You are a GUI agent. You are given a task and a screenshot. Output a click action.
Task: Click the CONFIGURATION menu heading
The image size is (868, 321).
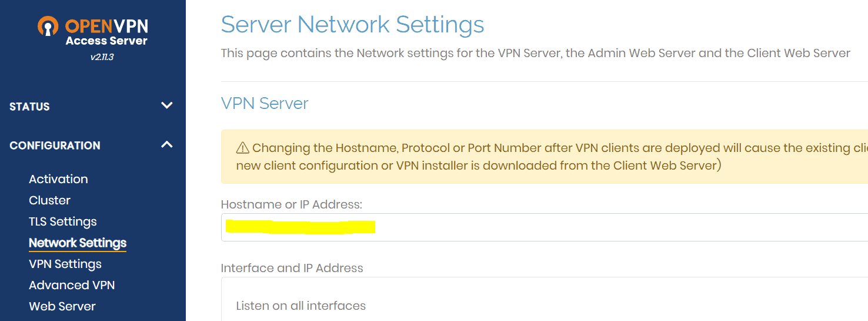(55, 145)
